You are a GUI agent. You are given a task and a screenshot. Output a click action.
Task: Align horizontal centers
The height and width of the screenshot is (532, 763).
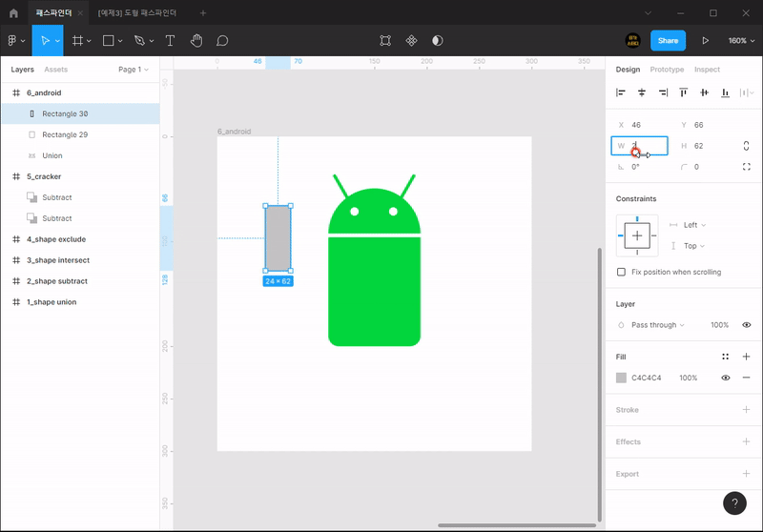click(x=642, y=92)
